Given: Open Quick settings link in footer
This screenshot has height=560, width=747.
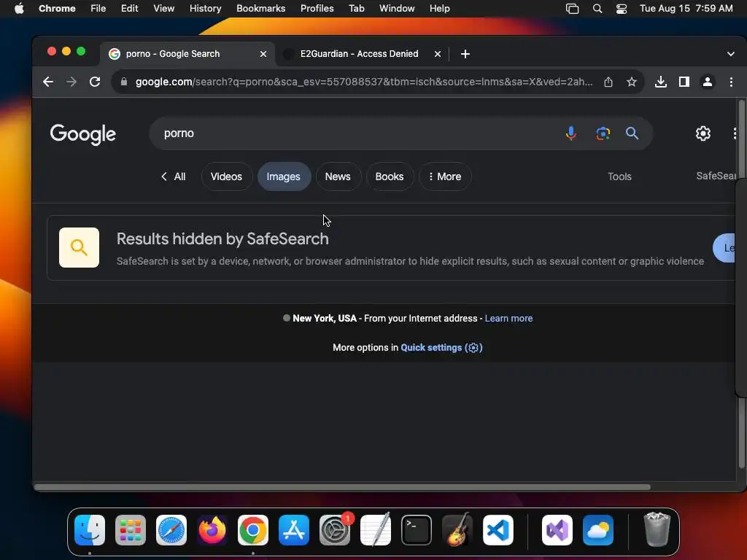Looking at the screenshot, I should point(441,348).
